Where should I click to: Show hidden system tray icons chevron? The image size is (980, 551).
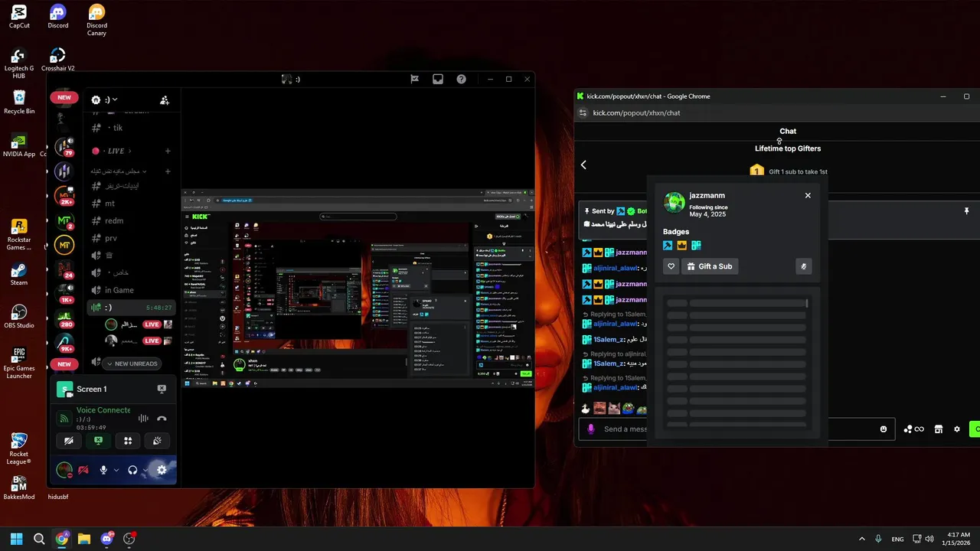tap(861, 539)
